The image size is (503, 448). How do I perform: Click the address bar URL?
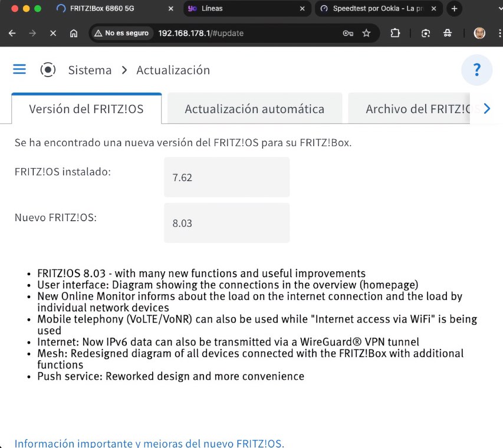[x=201, y=33]
